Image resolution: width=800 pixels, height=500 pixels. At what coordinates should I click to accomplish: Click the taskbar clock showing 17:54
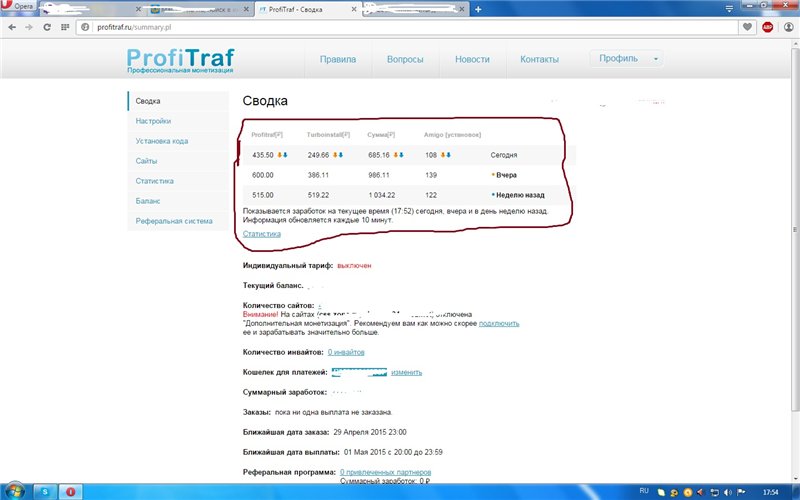point(770,492)
